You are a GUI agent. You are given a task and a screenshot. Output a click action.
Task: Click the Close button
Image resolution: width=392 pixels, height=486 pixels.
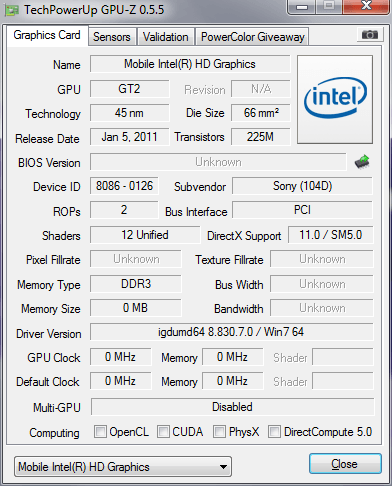coord(345,464)
